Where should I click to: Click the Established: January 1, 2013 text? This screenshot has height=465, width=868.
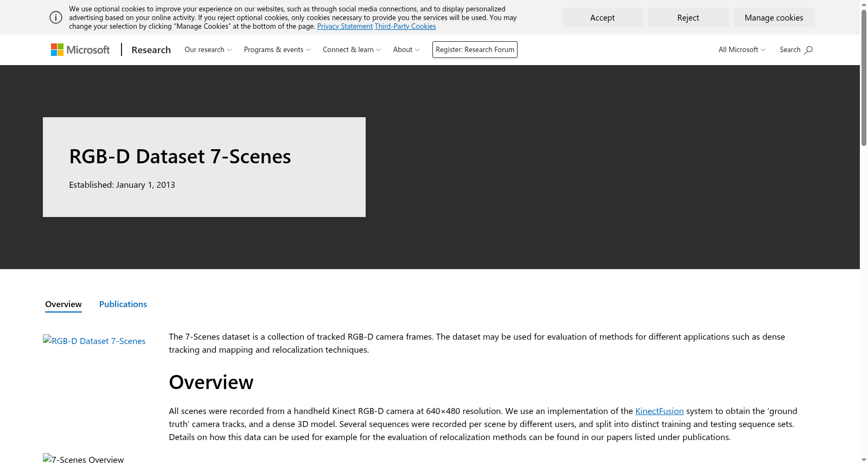click(x=122, y=185)
